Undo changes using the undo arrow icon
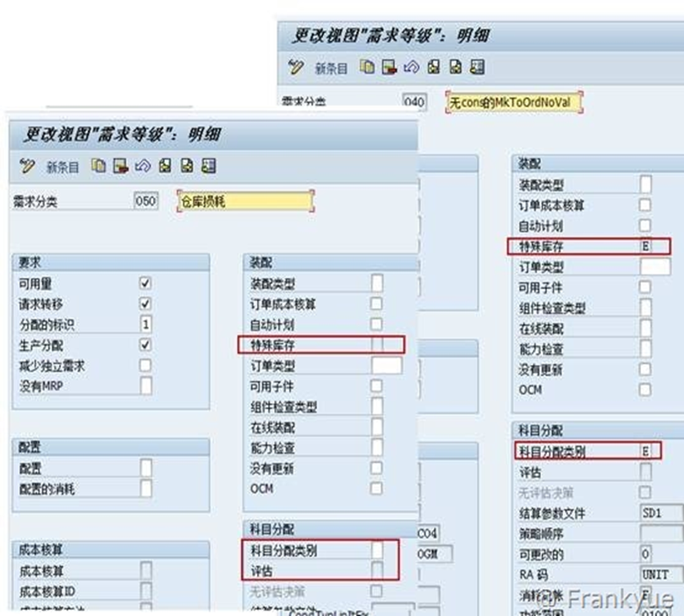This screenshot has height=616, width=684. point(144,166)
